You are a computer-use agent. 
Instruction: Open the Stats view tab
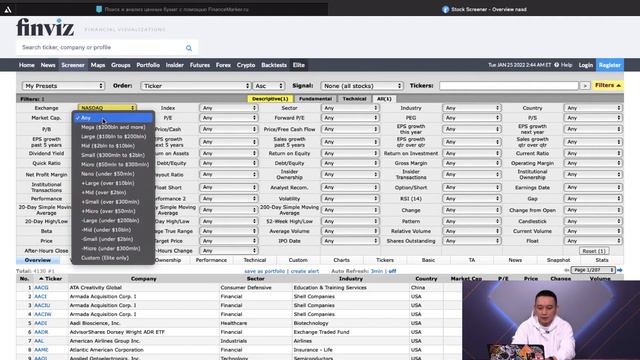tap(602, 260)
